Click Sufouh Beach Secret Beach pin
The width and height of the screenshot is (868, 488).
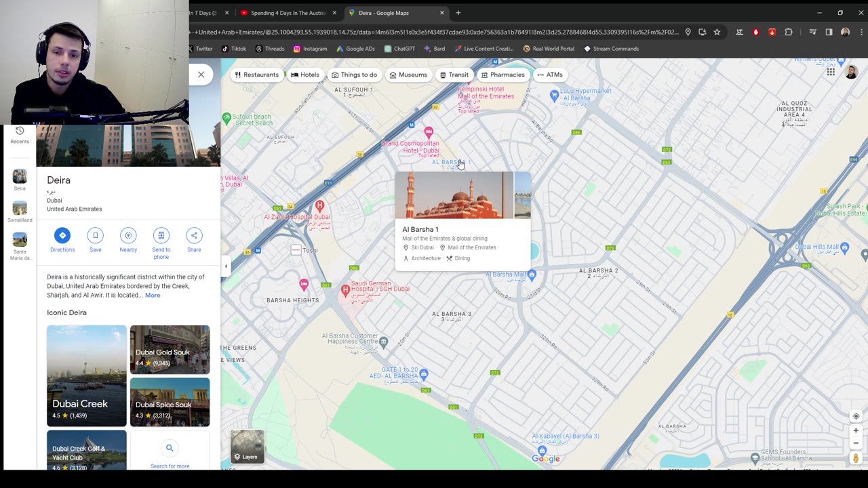click(226, 118)
